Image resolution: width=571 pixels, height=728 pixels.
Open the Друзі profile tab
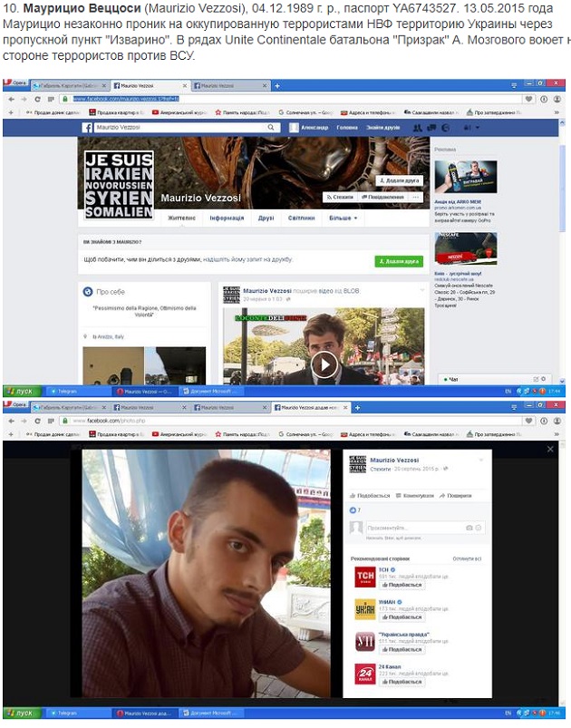pos(266,218)
